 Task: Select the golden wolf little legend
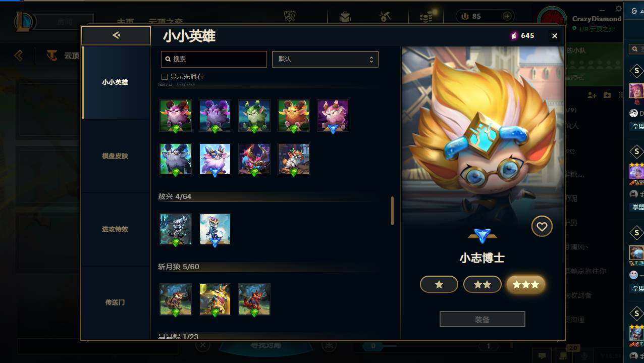click(x=215, y=299)
